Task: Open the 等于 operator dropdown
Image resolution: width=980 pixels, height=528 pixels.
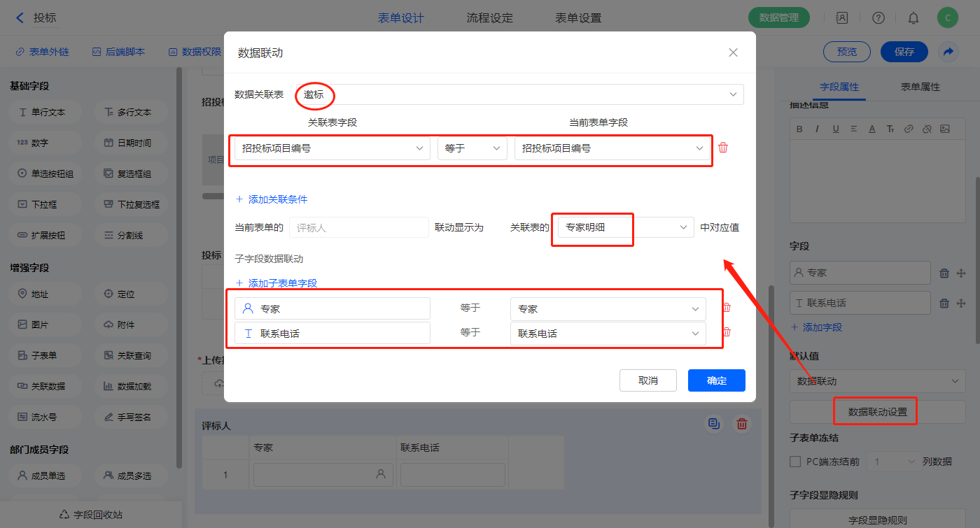Action: point(472,148)
